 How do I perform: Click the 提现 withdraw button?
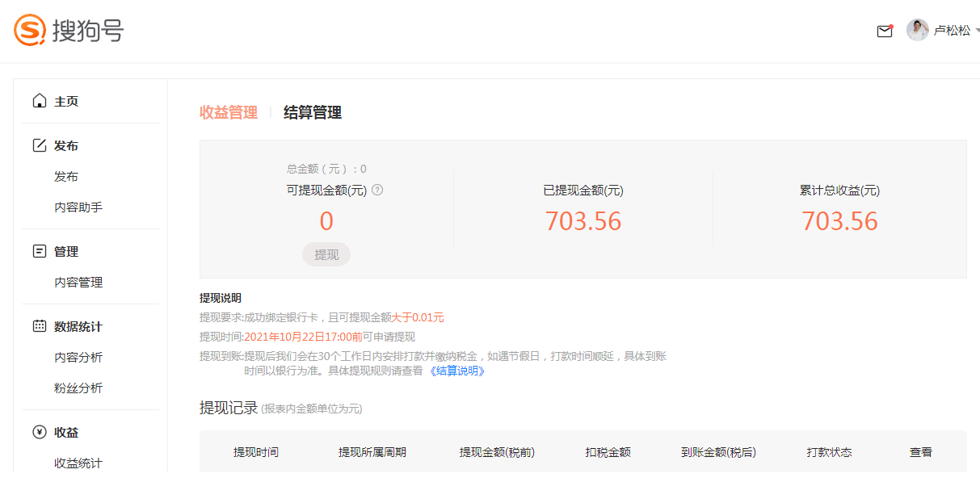326,254
